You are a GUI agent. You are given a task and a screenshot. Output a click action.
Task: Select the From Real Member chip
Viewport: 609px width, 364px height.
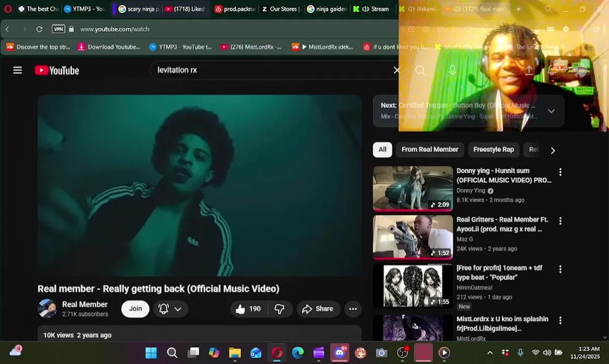tap(430, 150)
